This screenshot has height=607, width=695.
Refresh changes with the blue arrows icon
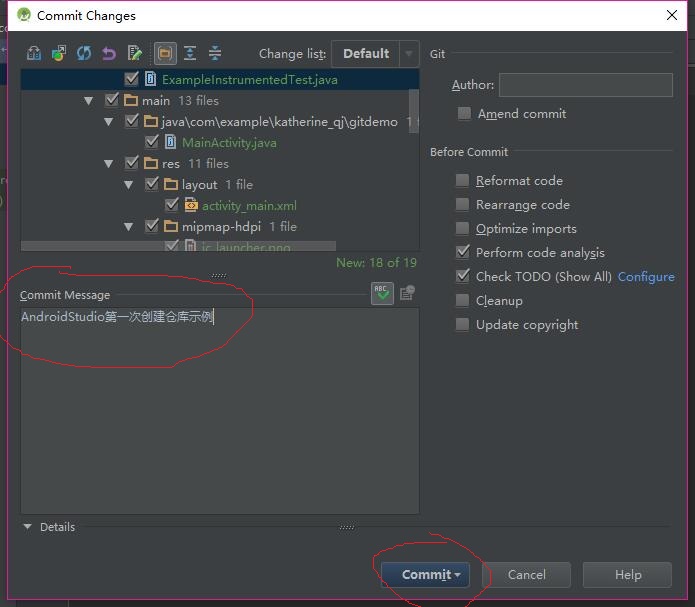84,54
